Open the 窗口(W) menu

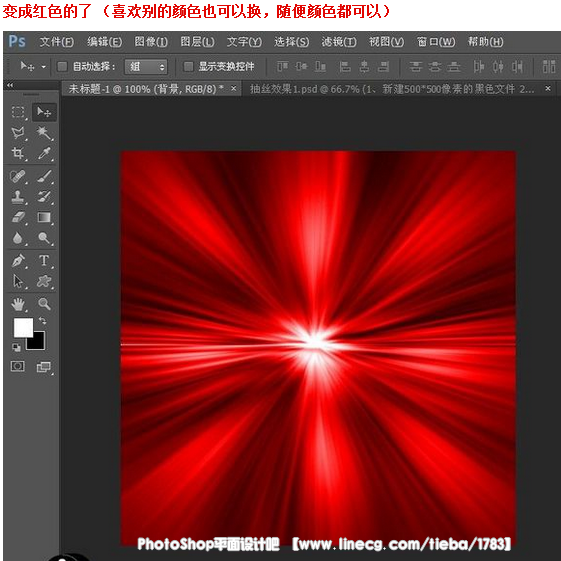coord(436,42)
